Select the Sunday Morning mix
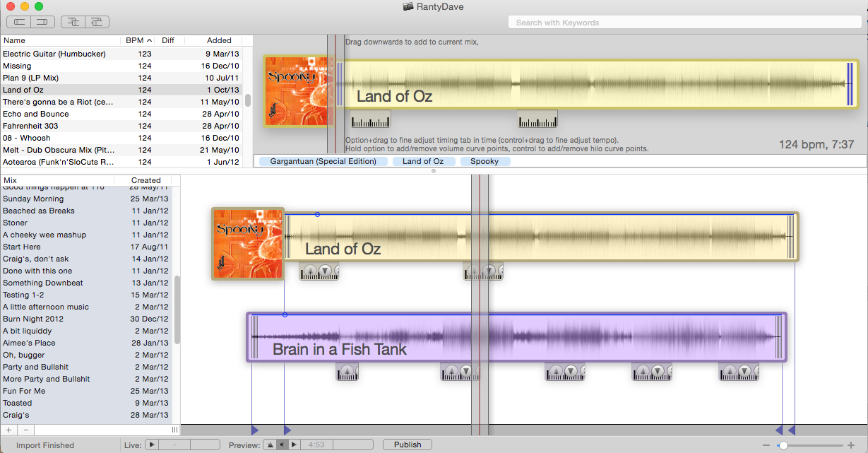 point(85,199)
